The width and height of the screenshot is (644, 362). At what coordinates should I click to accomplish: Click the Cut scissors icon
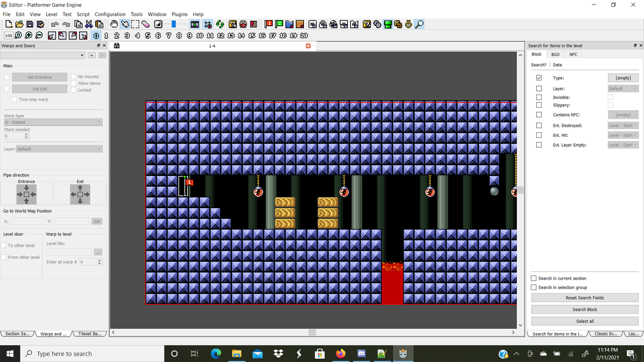point(89,24)
